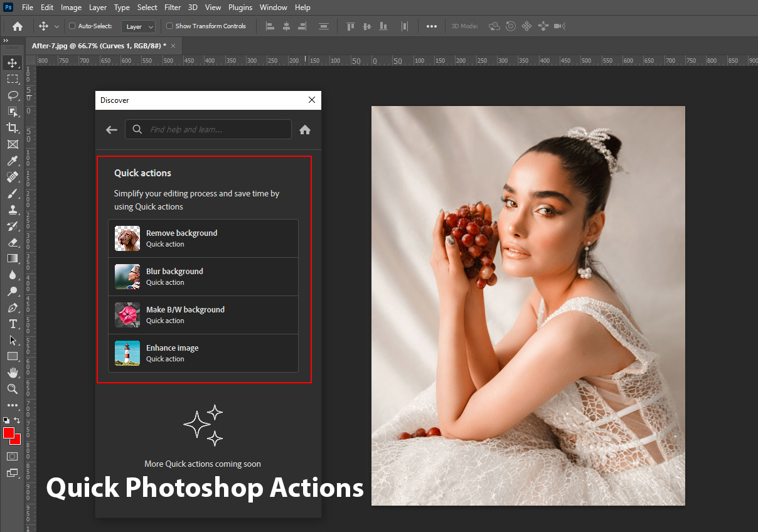The image size is (758, 532).
Task: Select the Horizontal Type tool
Action: pyautogui.click(x=12, y=324)
